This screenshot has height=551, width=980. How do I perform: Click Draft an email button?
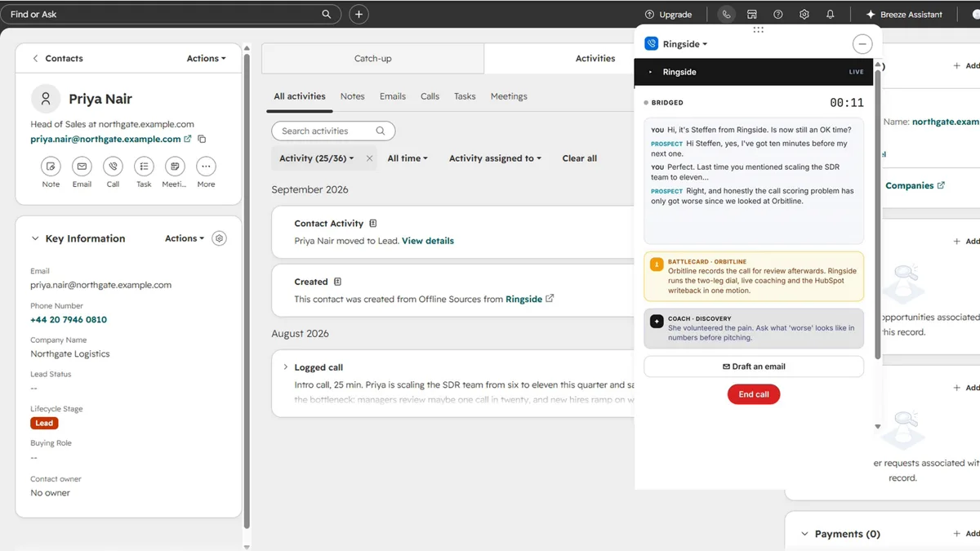(754, 367)
